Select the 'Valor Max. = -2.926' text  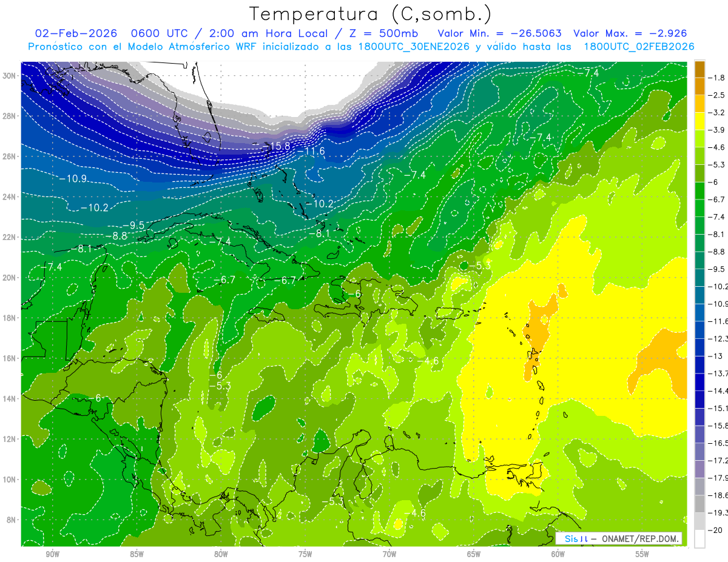[630, 33]
